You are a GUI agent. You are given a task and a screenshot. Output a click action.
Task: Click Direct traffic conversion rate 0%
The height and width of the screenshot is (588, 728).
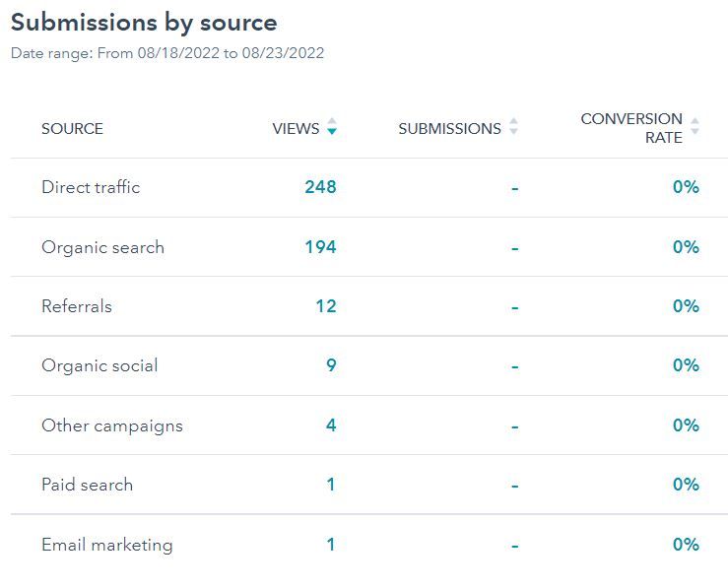[686, 187]
